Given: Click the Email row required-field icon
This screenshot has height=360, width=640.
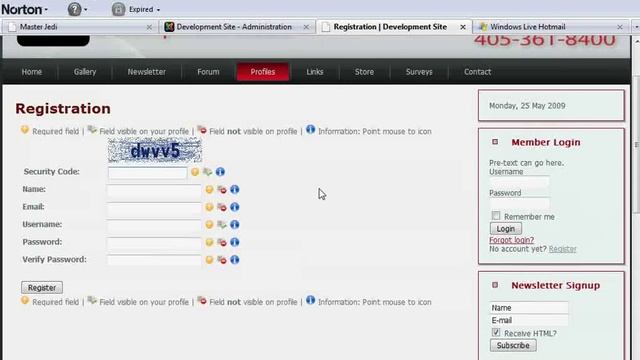Looking at the screenshot, I should (x=209, y=207).
